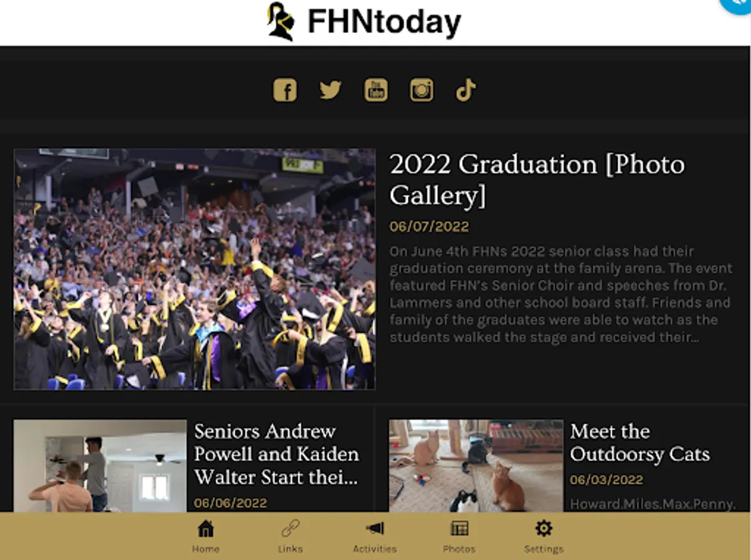
Task: Tap the Photos grid icon
Action: coord(460,529)
